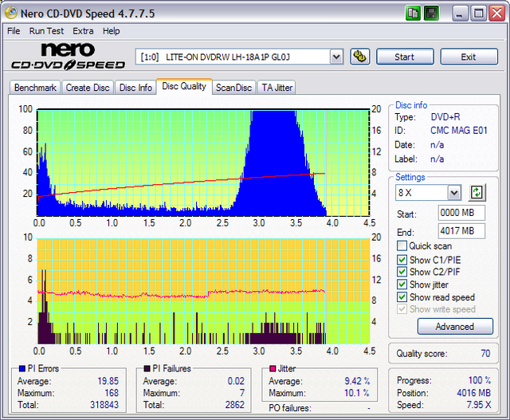Open the Help menu
The height and width of the screenshot is (420, 510).
112,31
